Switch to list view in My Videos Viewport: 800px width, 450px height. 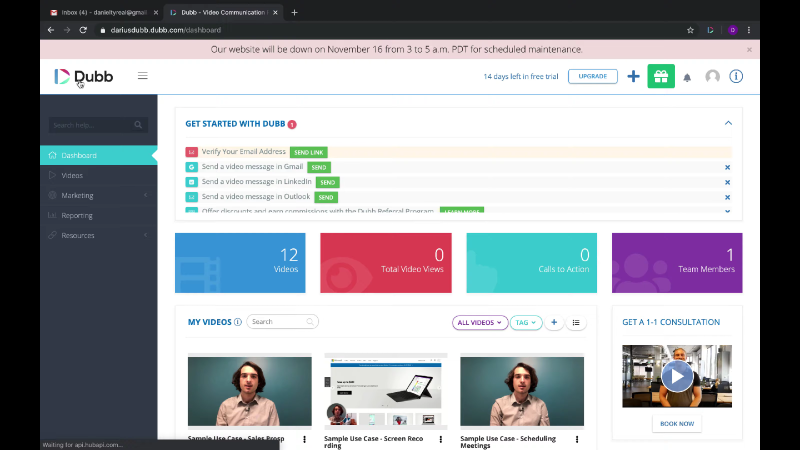tap(576, 322)
